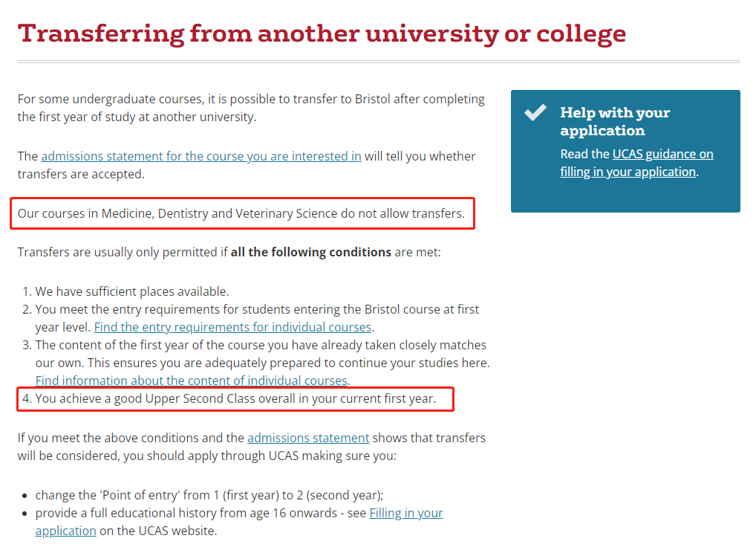Click the highlighted Upper Second Class condition
This screenshot has width=756, height=547.
click(235, 399)
